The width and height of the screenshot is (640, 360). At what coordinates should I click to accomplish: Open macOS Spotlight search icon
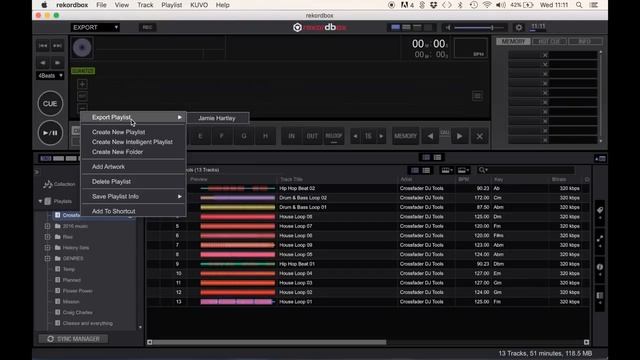coord(579,5)
